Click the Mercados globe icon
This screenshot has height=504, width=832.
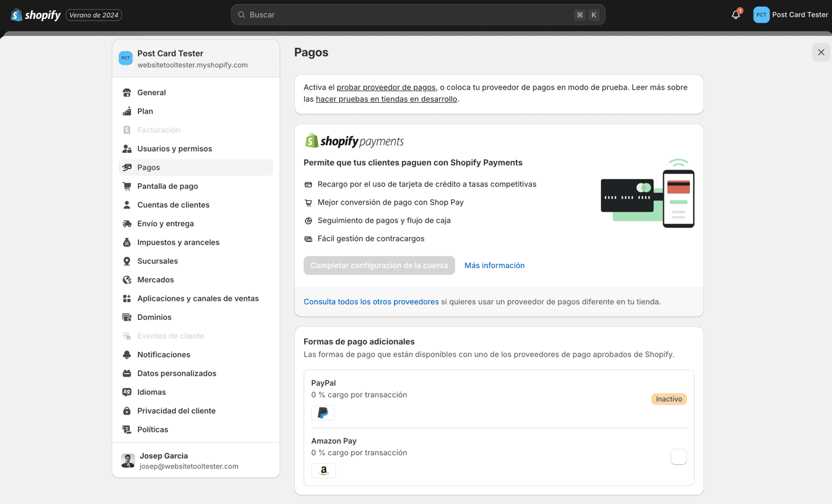pyautogui.click(x=127, y=280)
